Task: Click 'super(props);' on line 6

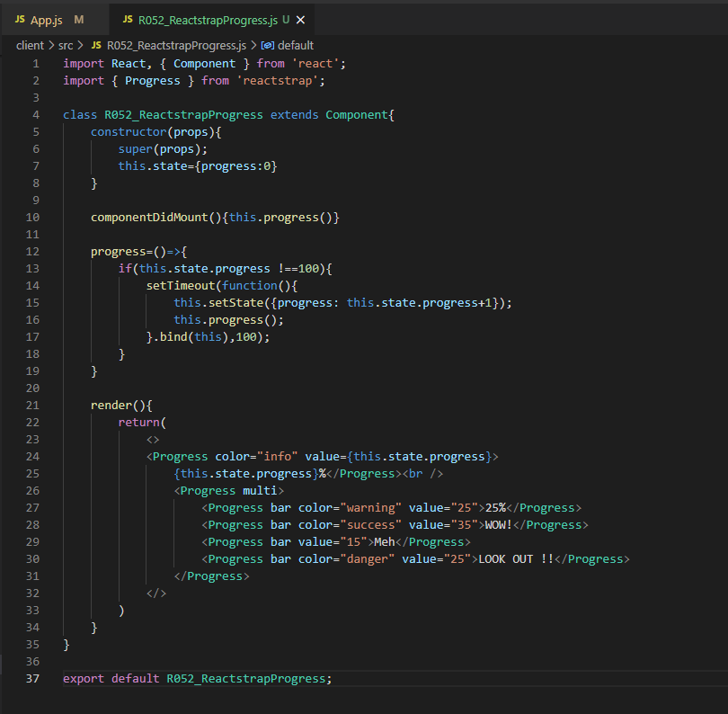Action: coord(163,149)
